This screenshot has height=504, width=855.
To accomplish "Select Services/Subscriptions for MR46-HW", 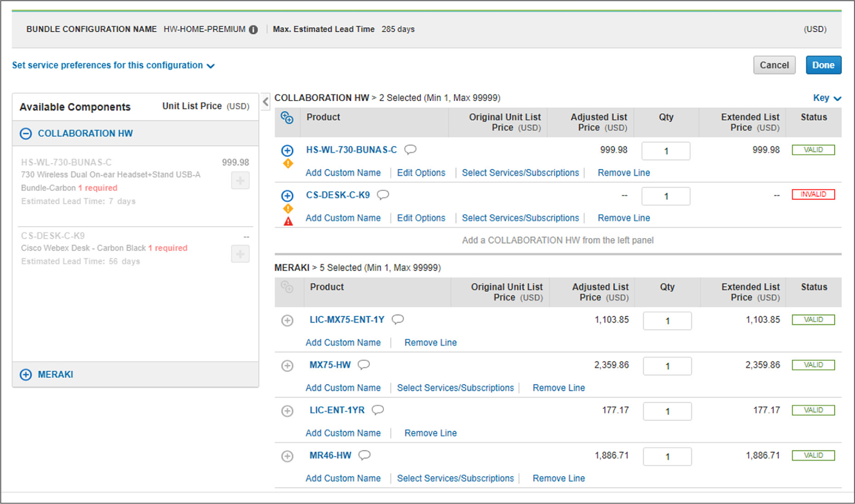I will 456,478.
